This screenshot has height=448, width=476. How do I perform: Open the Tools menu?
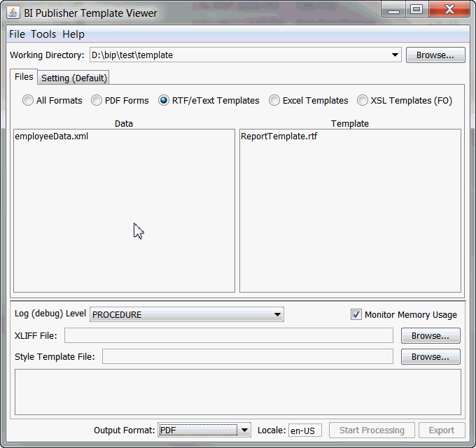43,34
